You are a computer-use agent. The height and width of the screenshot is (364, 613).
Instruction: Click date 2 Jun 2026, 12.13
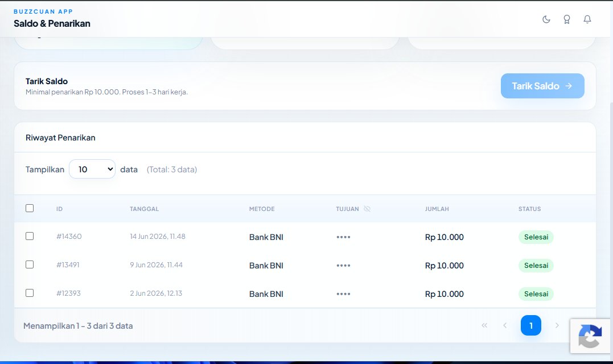(x=156, y=293)
